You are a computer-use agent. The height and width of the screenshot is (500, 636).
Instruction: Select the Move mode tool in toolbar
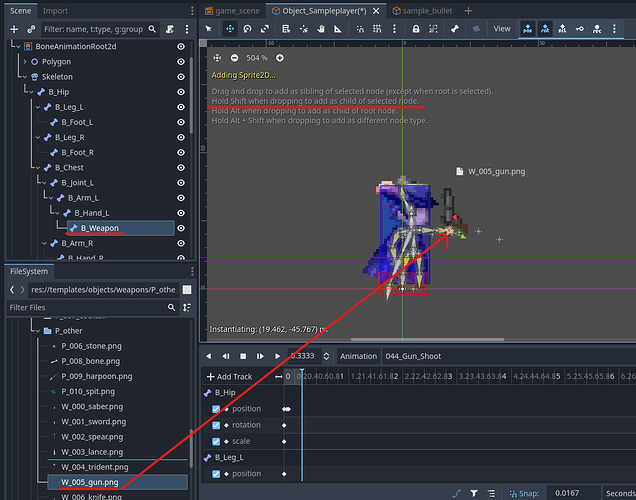tap(230, 29)
